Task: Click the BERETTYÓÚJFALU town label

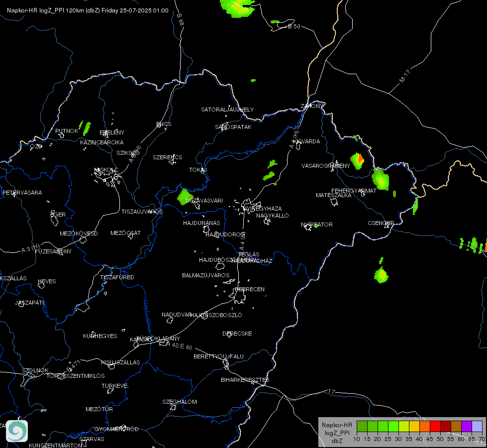Action: coord(219,356)
